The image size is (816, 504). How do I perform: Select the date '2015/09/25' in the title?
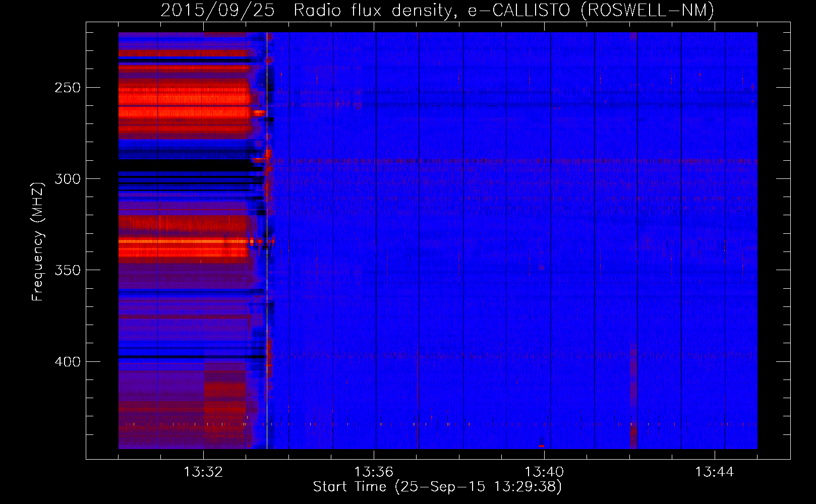(x=218, y=10)
